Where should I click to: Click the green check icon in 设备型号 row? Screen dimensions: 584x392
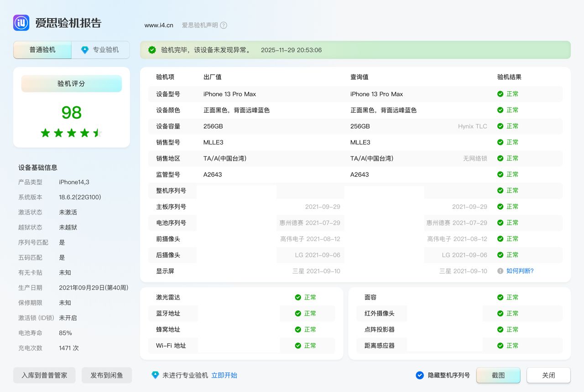point(500,94)
